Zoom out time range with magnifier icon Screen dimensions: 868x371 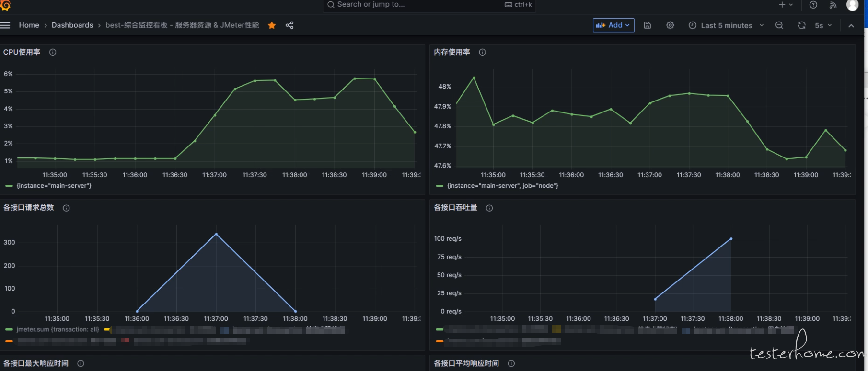coord(779,25)
